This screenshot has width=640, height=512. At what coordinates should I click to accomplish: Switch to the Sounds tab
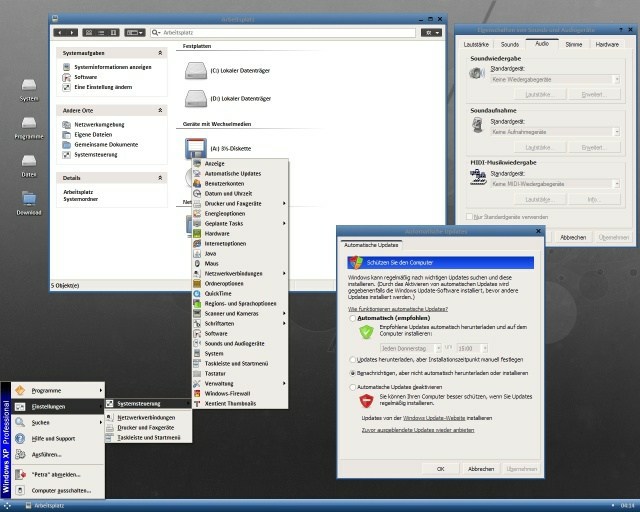pos(510,45)
